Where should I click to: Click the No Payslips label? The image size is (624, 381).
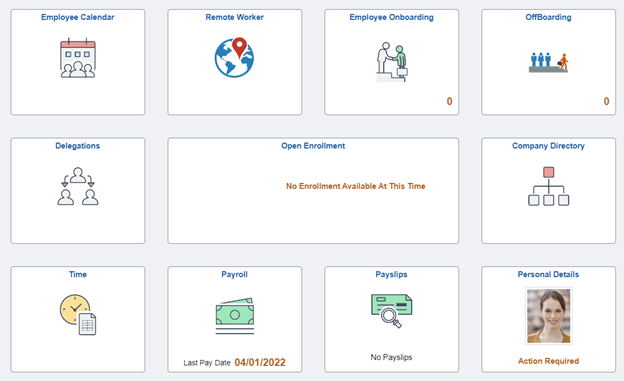391,357
